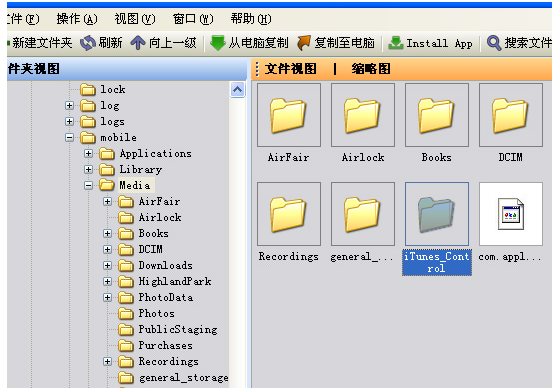The height and width of the screenshot is (388, 552).
Task: Click the 搜索文件 magnifier icon
Action: coord(494,43)
